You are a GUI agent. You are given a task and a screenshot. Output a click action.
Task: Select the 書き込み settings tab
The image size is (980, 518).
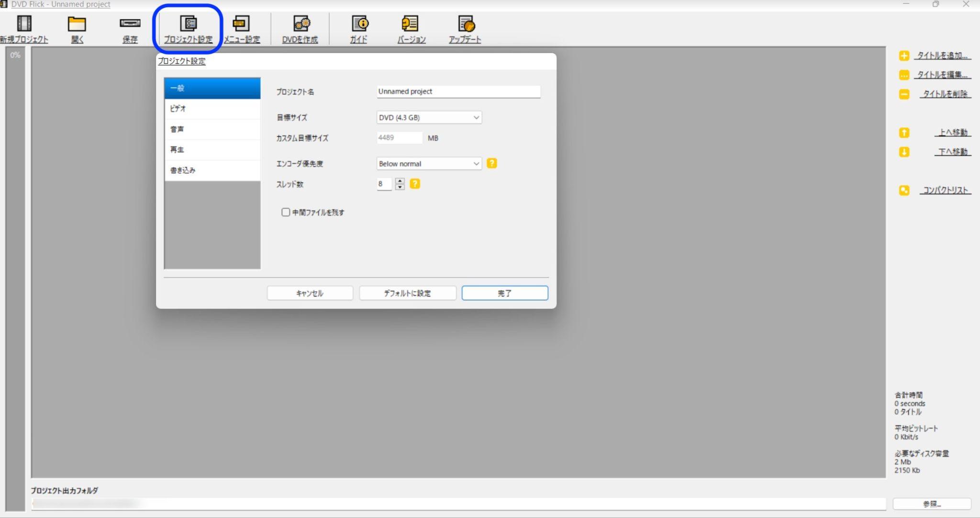click(212, 170)
